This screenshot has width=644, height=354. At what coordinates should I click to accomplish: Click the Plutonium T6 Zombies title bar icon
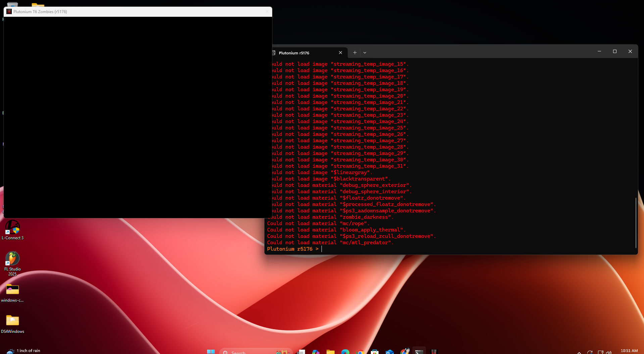(x=9, y=12)
